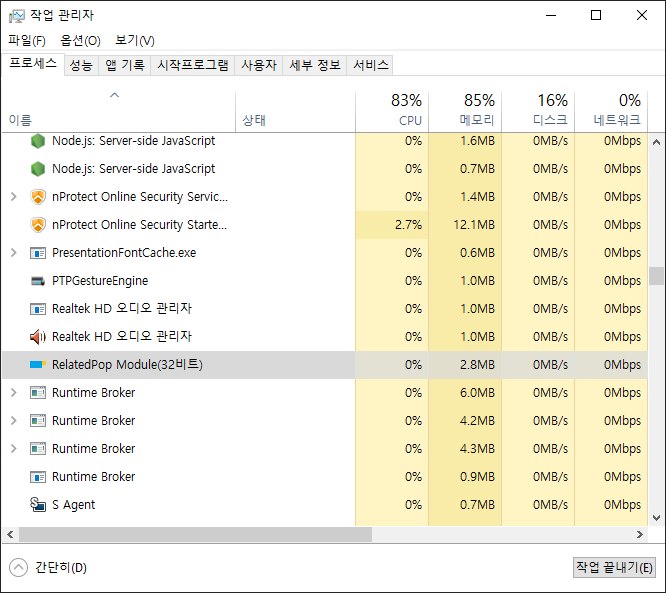666x593 pixels.
Task: Click the vertical scrollbar thumb
Action: [656, 276]
